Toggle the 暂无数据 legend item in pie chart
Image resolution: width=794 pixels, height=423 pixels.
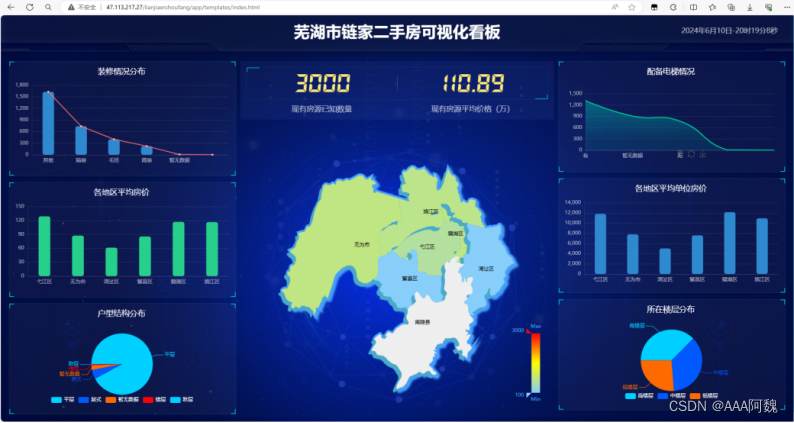coord(122,400)
